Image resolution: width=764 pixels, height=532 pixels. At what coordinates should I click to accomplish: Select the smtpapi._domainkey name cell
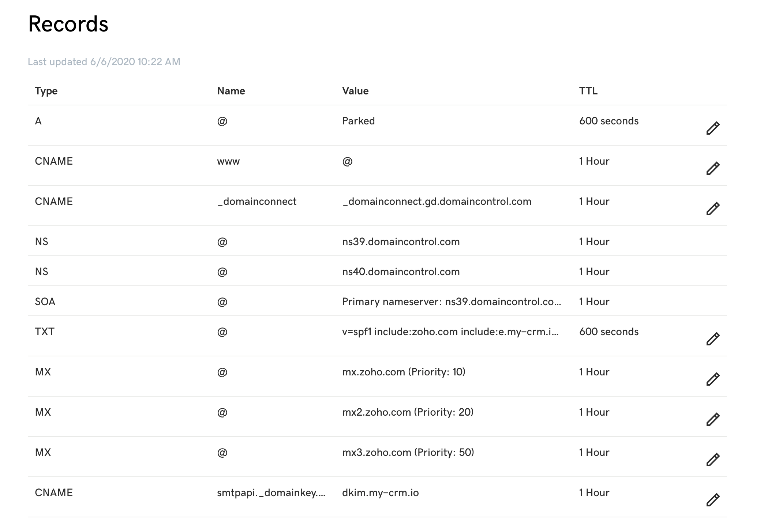point(271,493)
